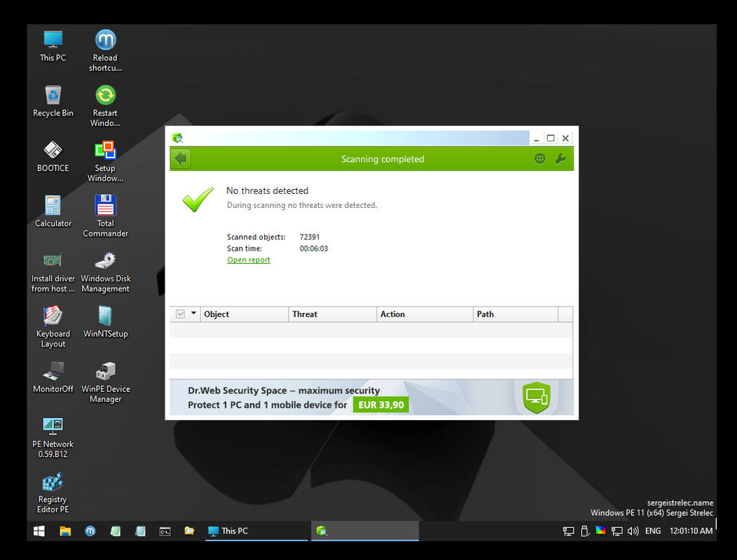Go back using the green arrow button

pyautogui.click(x=181, y=159)
